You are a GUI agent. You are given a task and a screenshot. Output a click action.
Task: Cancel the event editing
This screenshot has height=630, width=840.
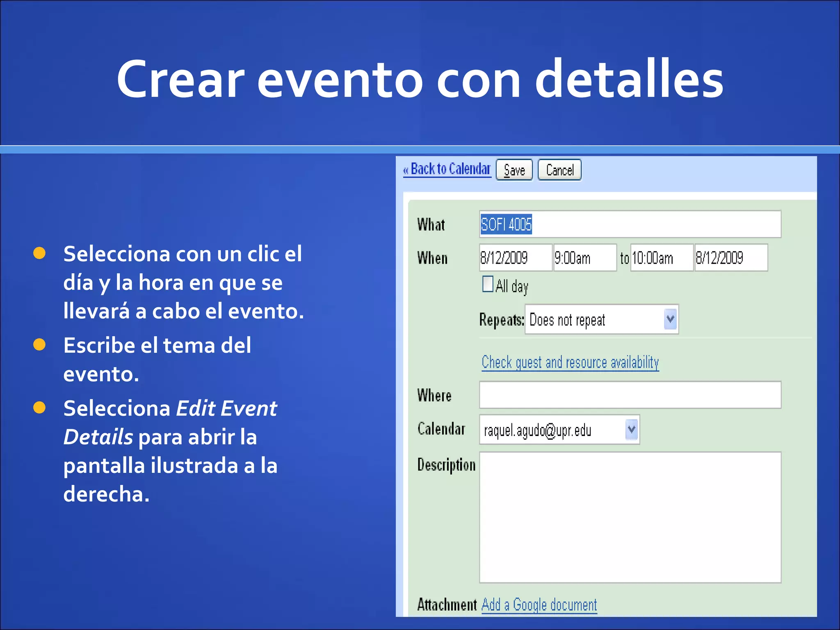point(560,170)
